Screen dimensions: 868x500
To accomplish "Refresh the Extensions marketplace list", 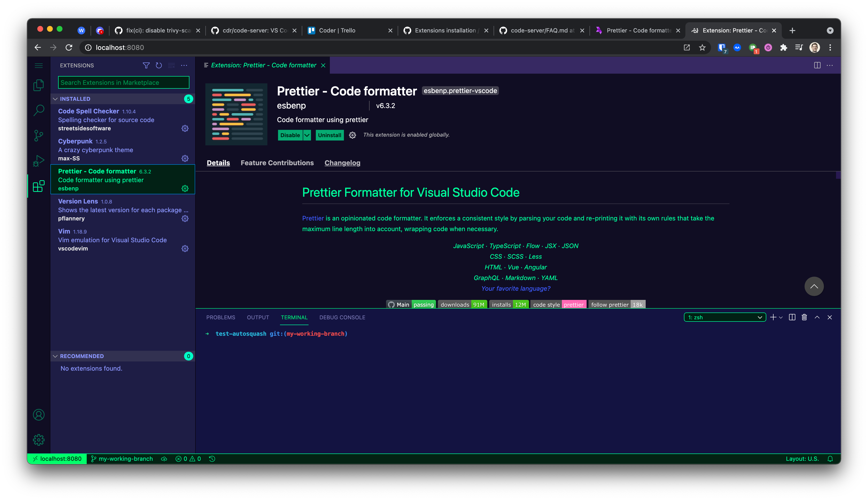I will click(x=159, y=65).
